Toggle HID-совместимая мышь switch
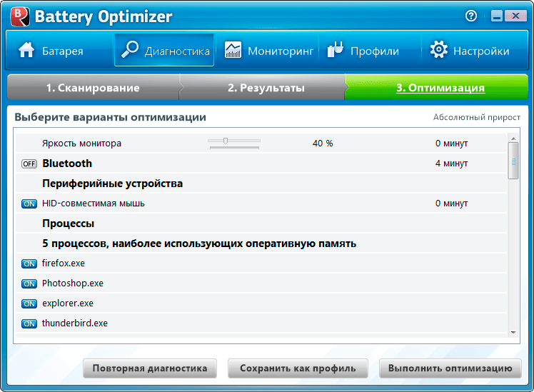The width and height of the screenshot is (534, 392). coord(29,204)
